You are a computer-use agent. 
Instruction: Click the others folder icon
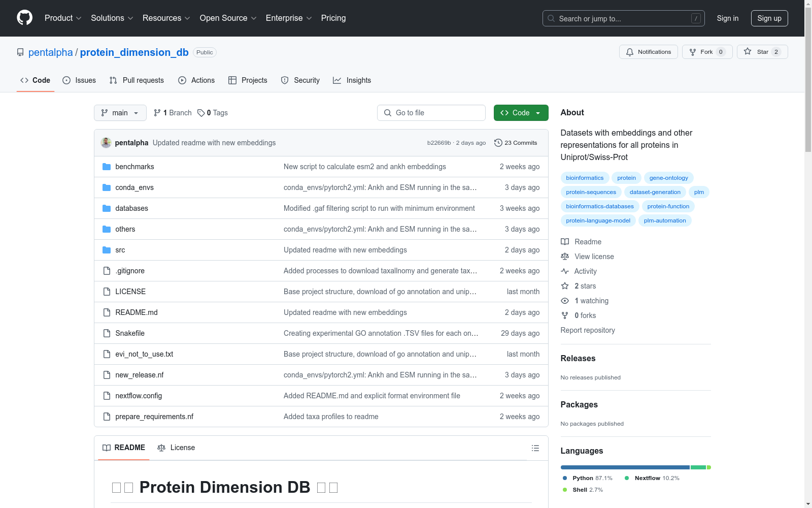click(107, 229)
